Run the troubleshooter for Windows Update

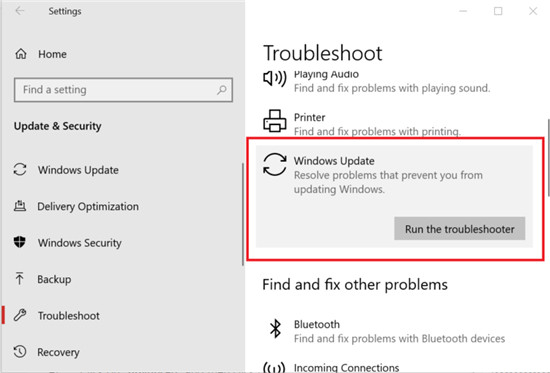click(460, 229)
